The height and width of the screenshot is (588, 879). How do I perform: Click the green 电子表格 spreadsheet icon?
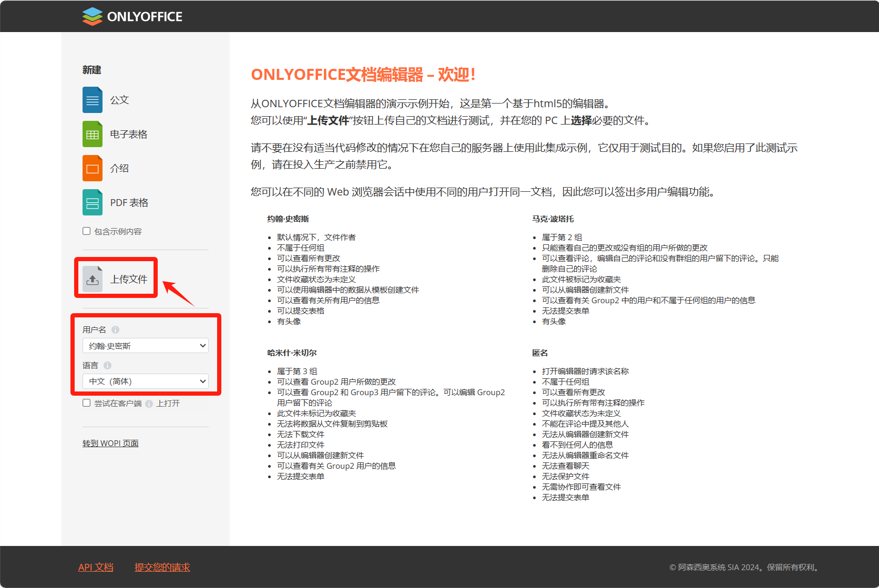(92, 134)
